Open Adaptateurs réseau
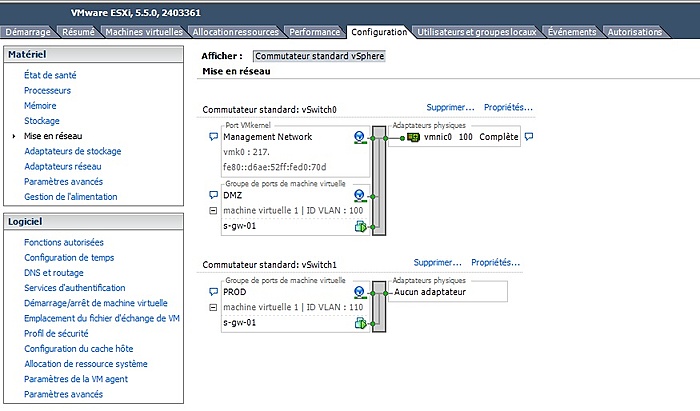Viewport: 700px width, 411px height. (x=62, y=166)
